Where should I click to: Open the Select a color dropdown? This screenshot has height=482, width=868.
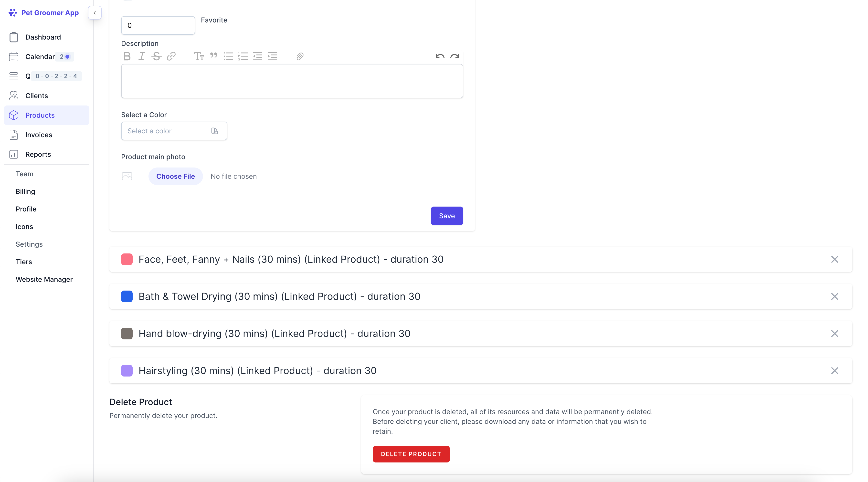coord(174,131)
